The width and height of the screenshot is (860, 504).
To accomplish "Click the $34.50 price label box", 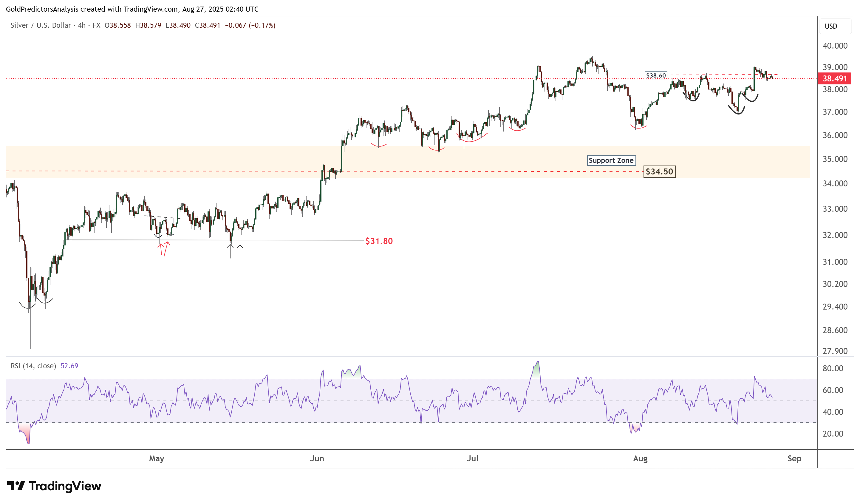I will tap(659, 172).
